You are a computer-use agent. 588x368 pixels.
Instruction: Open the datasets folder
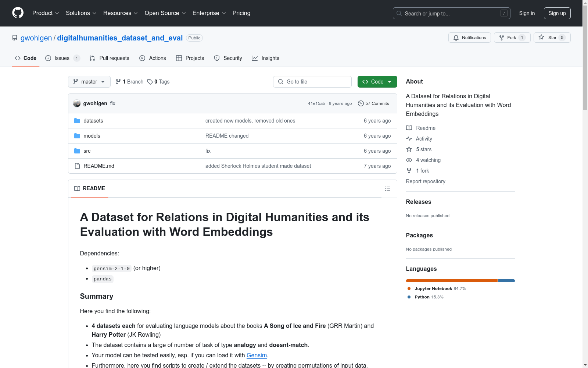tap(93, 121)
